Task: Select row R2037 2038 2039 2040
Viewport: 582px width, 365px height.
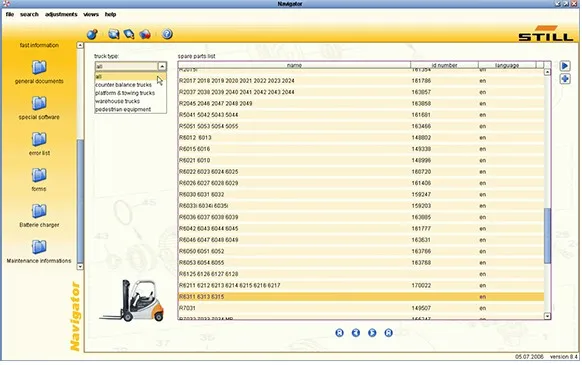Action: coord(361,92)
